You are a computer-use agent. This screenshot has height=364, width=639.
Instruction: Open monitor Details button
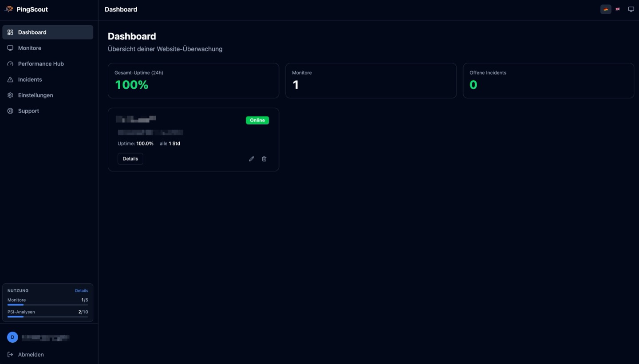(130, 159)
